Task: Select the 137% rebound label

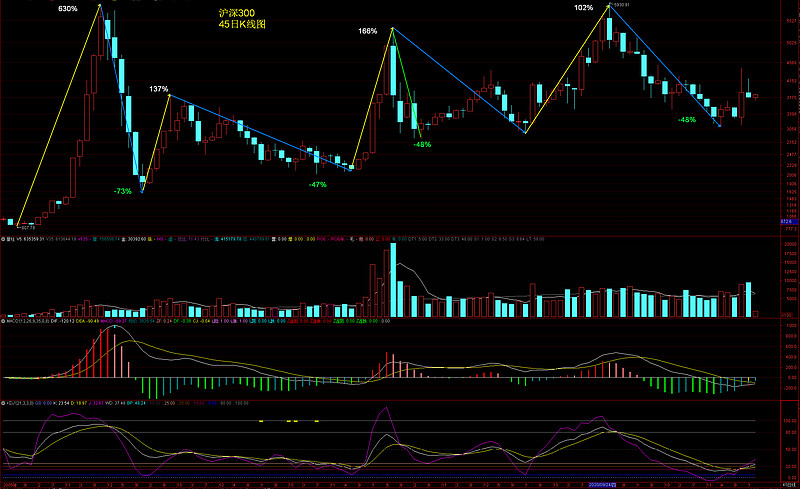Action: [x=158, y=89]
